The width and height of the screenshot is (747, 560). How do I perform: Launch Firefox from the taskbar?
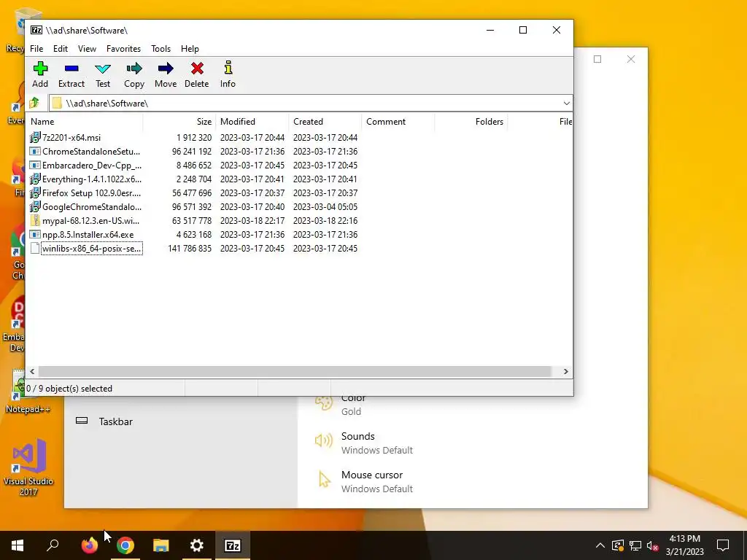(x=90, y=545)
